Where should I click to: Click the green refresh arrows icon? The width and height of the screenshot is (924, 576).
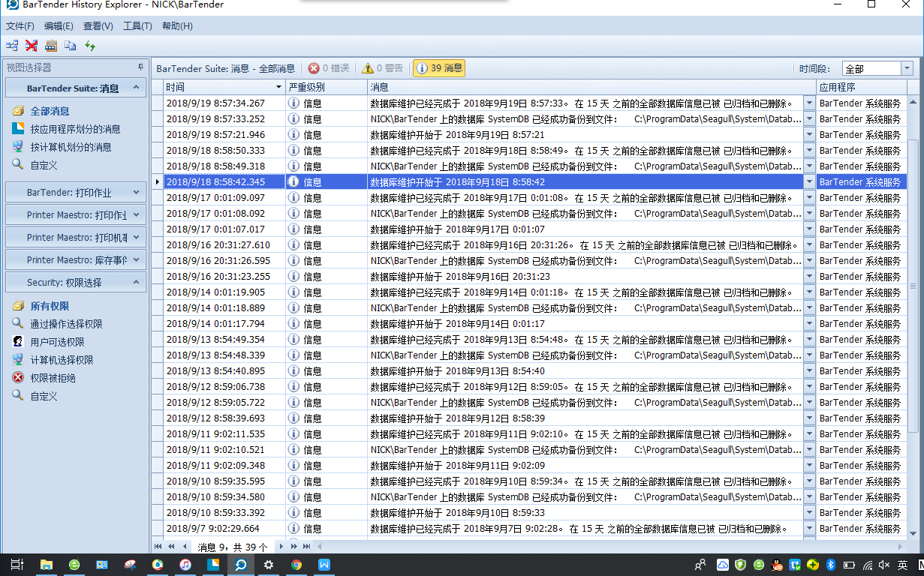90,46
